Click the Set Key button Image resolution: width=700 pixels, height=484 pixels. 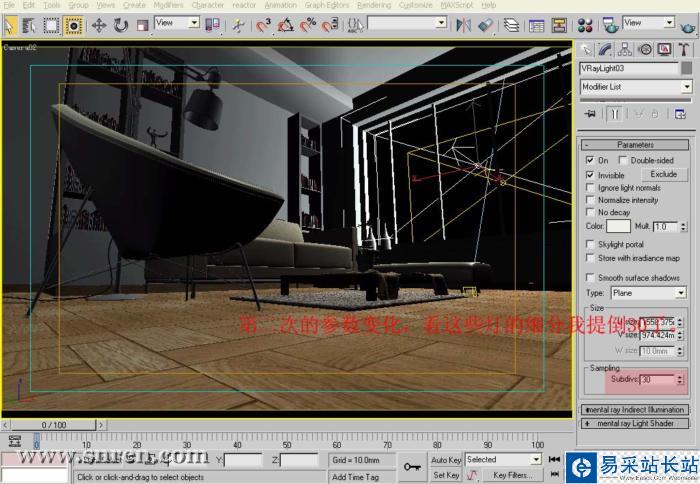(446, 475)
